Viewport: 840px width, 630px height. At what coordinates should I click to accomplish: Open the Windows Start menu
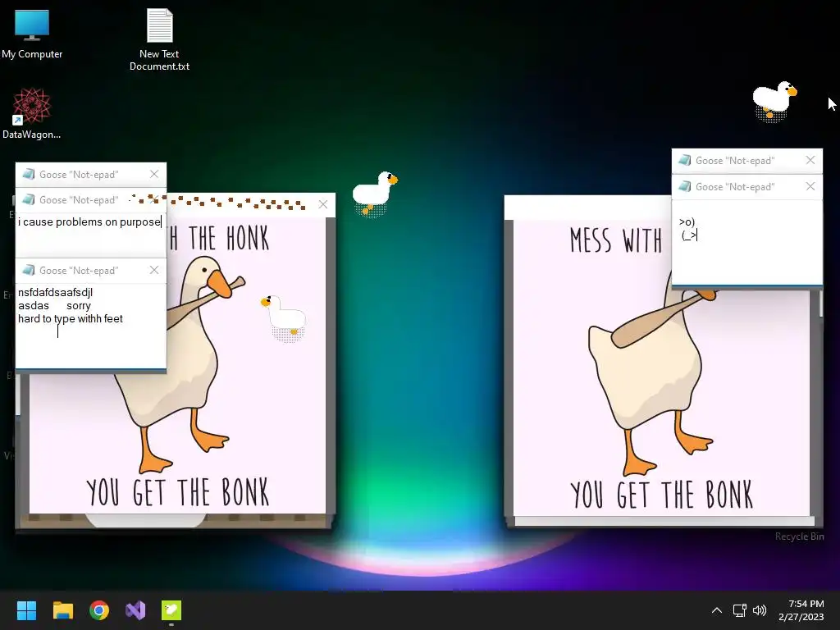[x=26, y=610]
